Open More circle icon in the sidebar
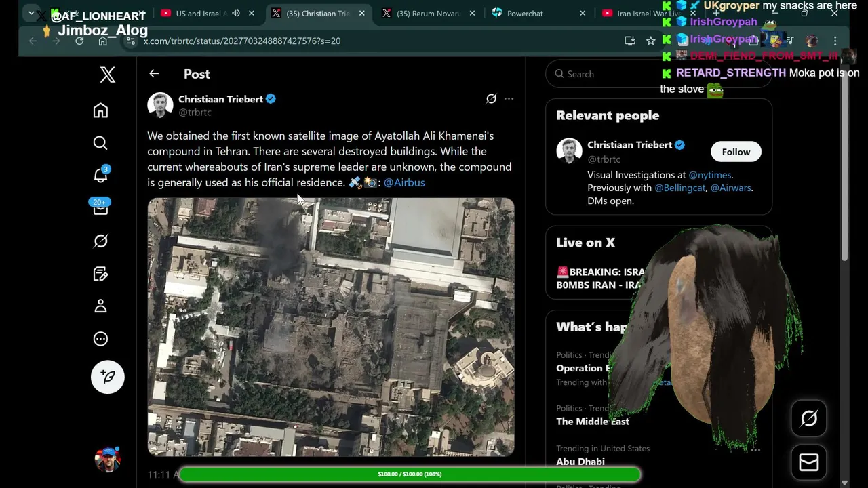The height and width of the screenshot is (488, 868). pos(100,339)
